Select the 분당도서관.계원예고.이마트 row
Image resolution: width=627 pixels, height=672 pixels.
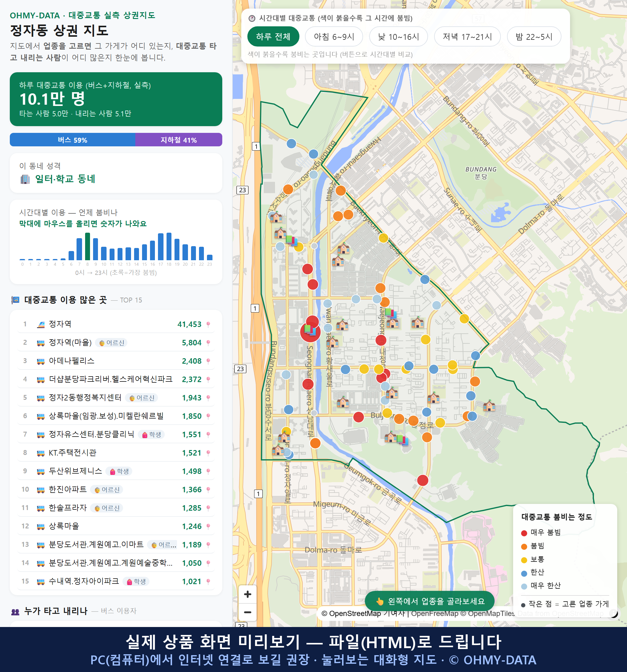pyautogui.click(x=116, y=545)
